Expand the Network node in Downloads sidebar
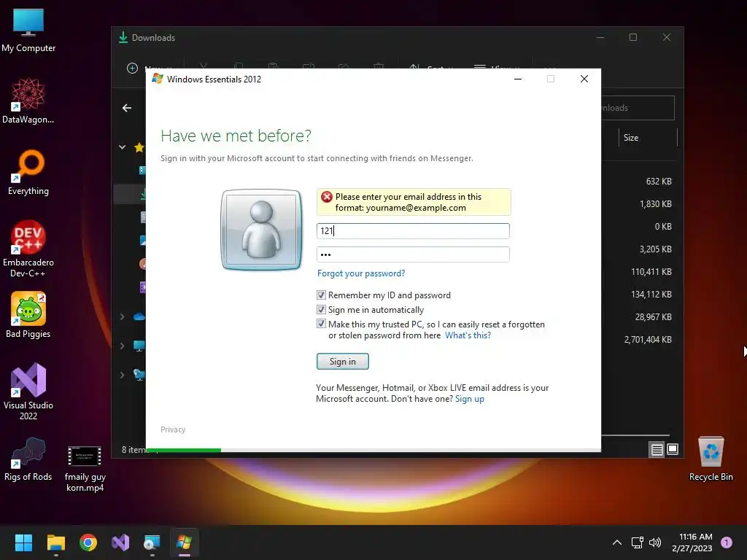The width and height of the screenshot is (747, 560). [x=123, y=376]
